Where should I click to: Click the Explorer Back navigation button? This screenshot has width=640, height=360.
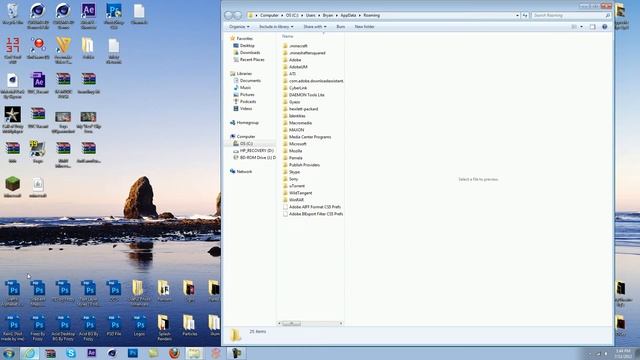(x=229, y=16)
